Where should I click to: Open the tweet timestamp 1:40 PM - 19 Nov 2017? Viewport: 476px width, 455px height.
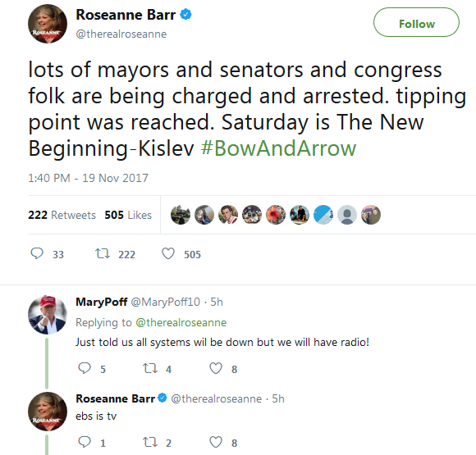click(x=88, y=178)
